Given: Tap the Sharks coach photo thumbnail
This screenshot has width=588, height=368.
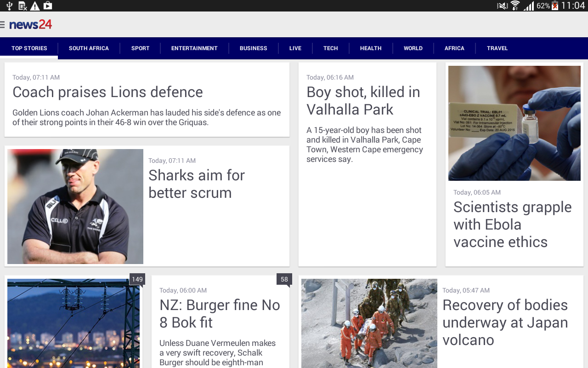Looking at the screenshot, I should pos(75,207).
